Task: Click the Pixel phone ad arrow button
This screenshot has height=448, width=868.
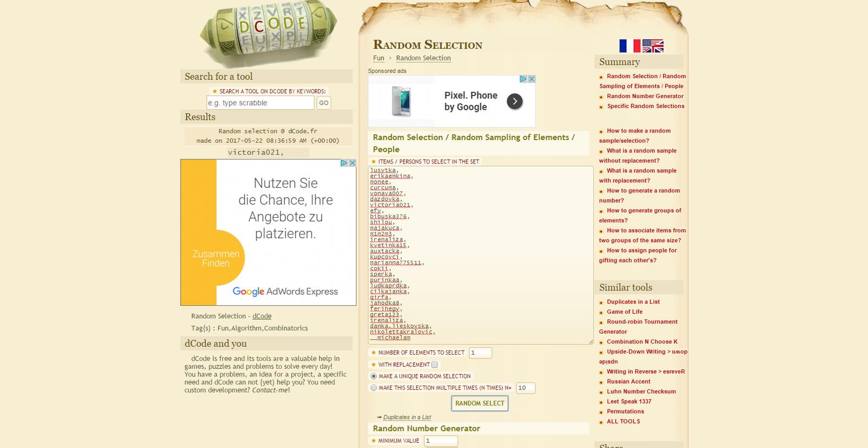Action: [x=514, y=101]
